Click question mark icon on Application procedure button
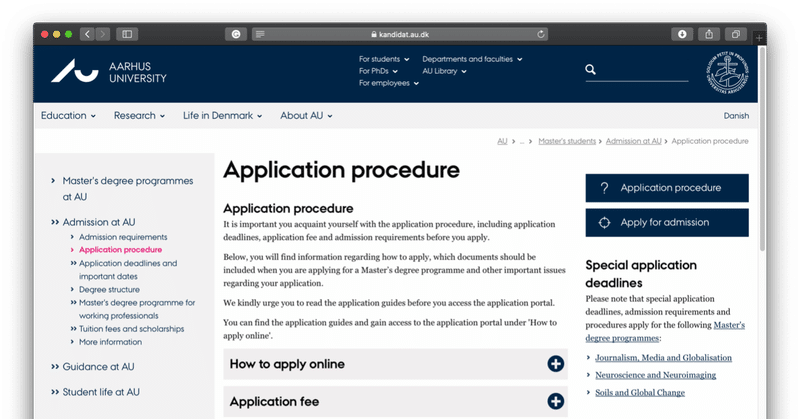This screenshot has width=800, height=419. tap(604, 188)
